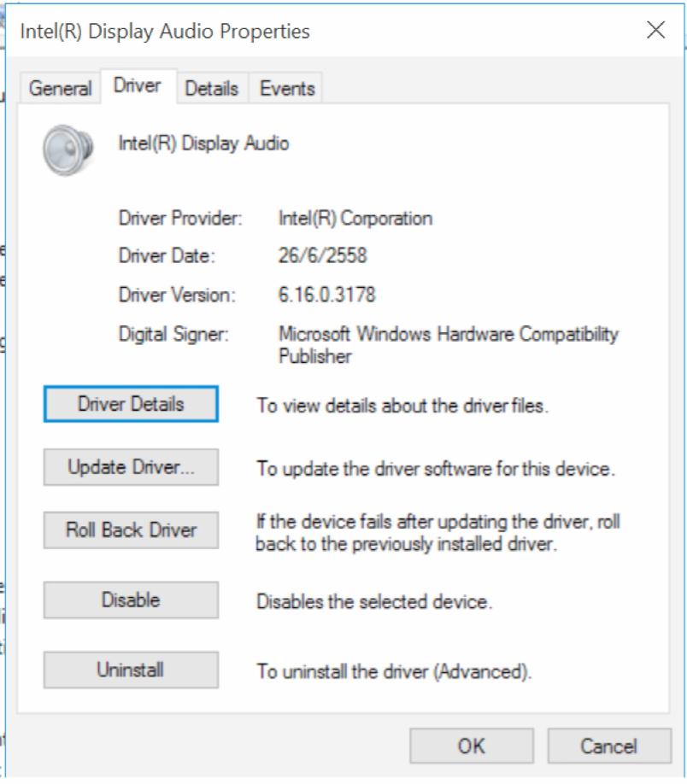The width and height of the screenshot is (687, 784).
Task: Go to the Events tab
Action: point(287,89)
